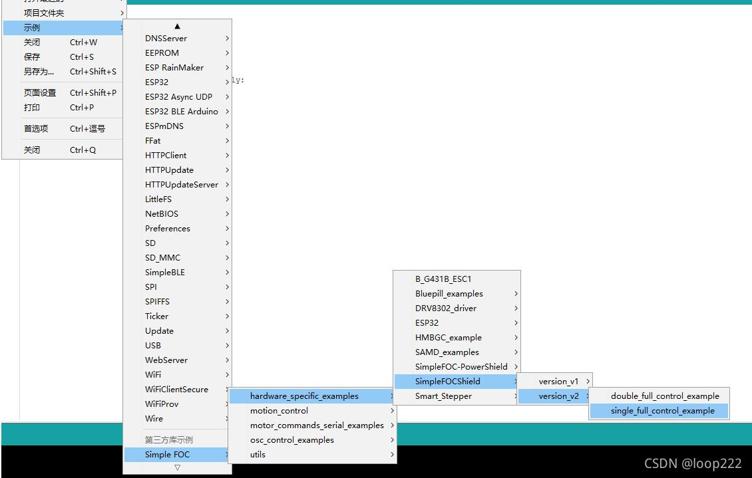
Task: Choose 关闭 Ctrl+Q to quit
Action: pyautogui.click(x=62, y=150)
